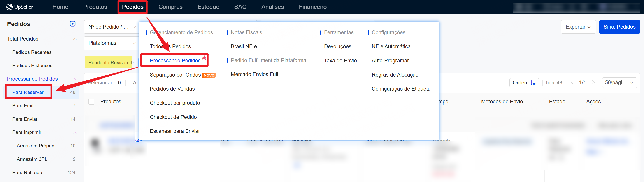Image resolution: width=644 pixels, height=182 pixels.
Task: Open the Exportar dropdown button
Action: [578, 27]
